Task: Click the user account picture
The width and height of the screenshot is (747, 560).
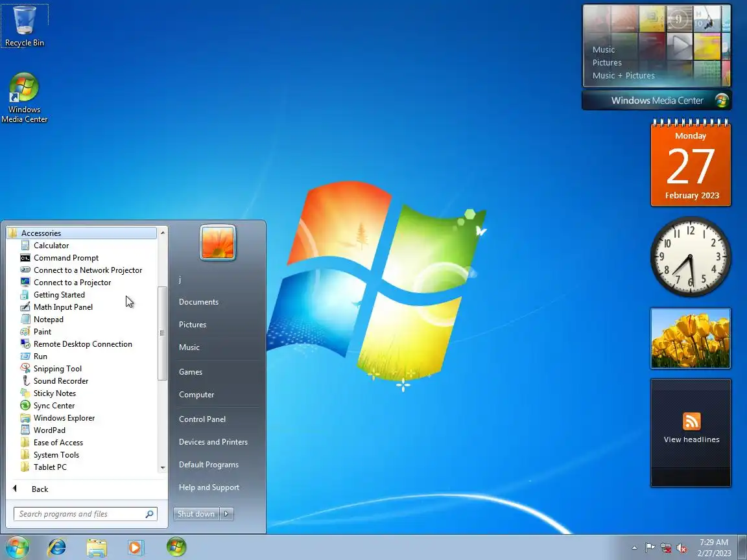Action: (218, 242)
